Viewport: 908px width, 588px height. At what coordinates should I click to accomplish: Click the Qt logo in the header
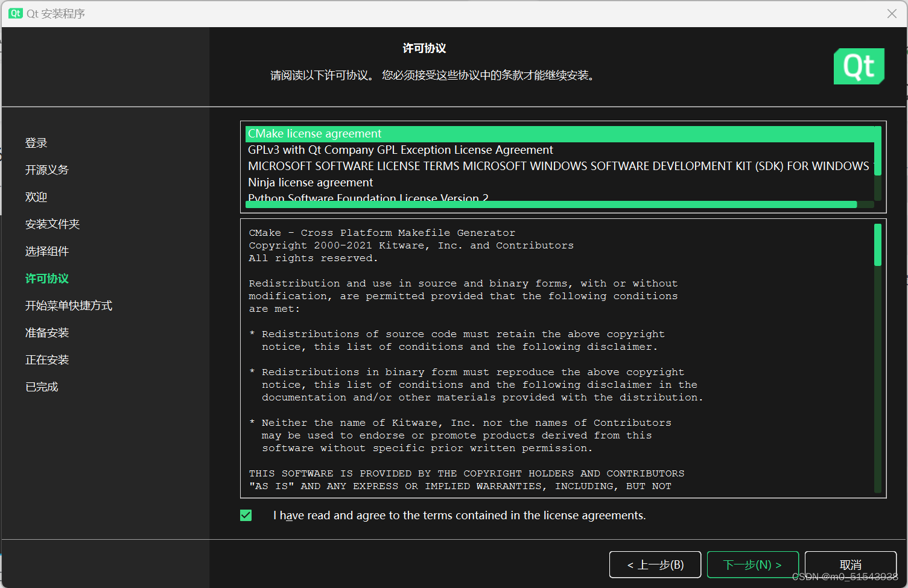pyautogui.click(x=859, y=66)
